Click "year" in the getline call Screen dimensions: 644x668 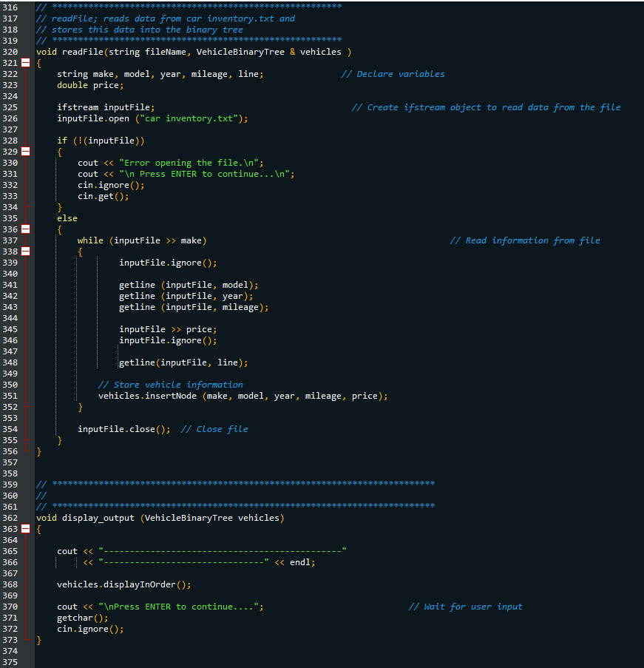(233, 296)
